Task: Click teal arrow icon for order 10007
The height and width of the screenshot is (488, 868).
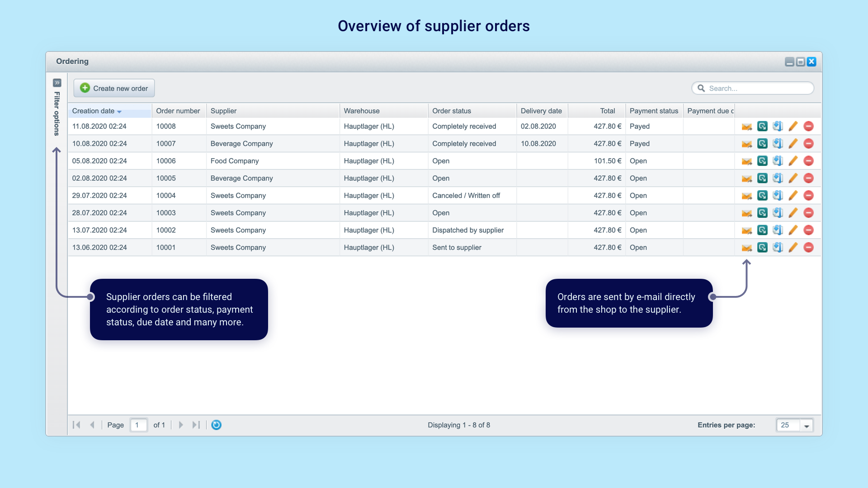Action: (x=762, y=144)
